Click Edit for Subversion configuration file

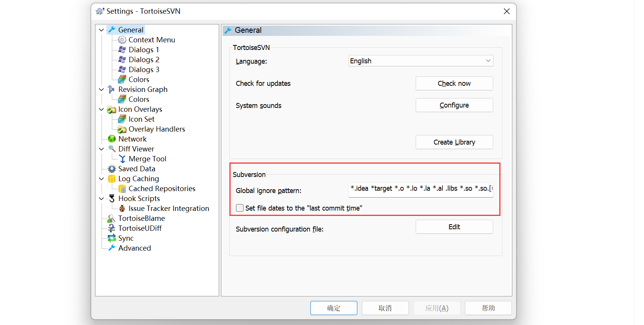point(454,227)
